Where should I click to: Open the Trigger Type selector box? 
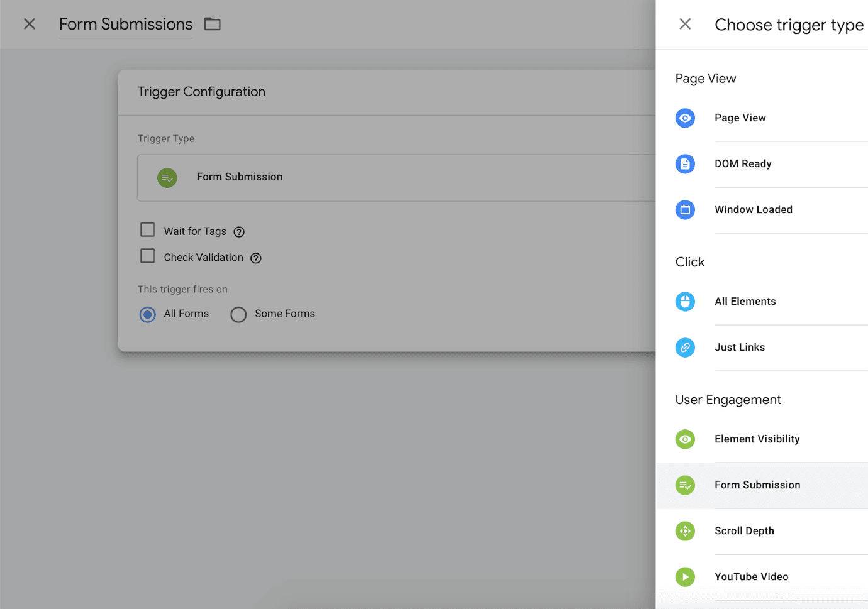click(x=396, y=178)
